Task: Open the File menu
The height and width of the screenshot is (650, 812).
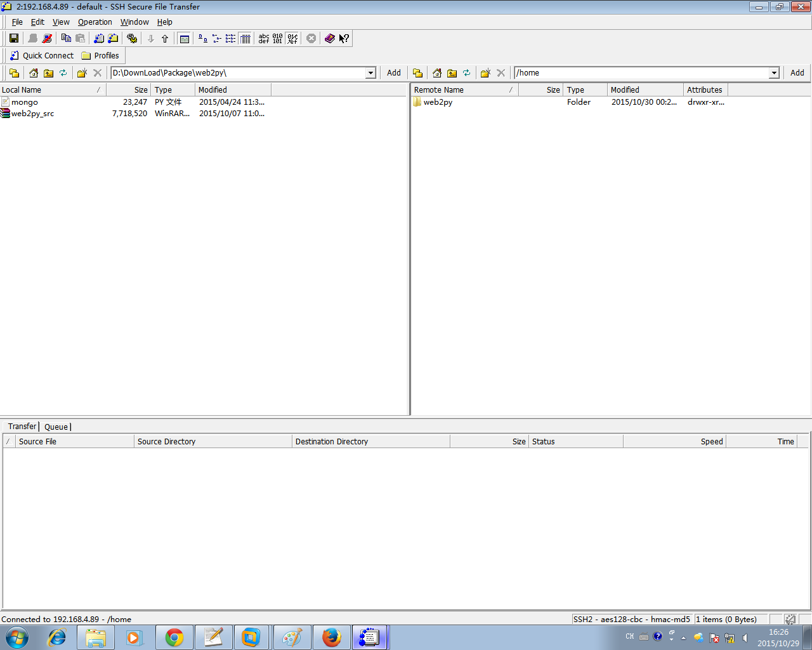Action: coord(17,22)
